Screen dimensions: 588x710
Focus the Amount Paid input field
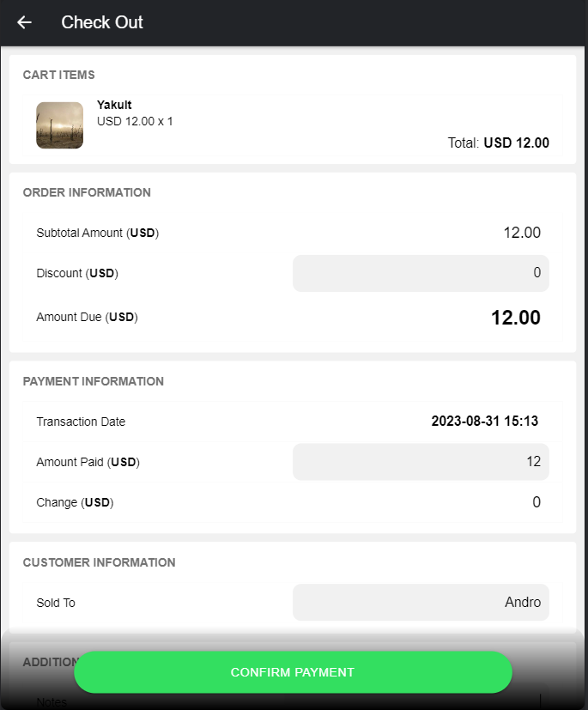coord(421,462)
